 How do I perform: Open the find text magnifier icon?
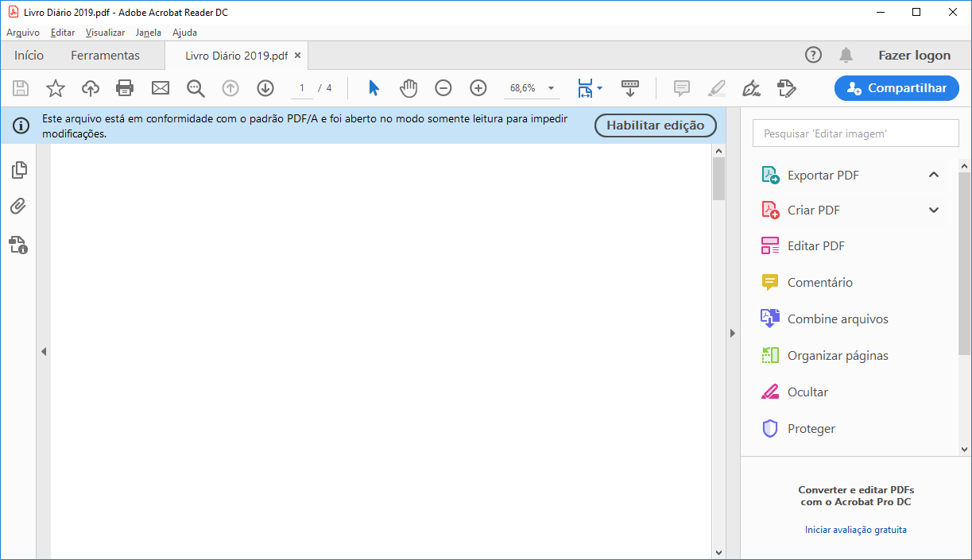pyautogui.click(x=196, y=88)
